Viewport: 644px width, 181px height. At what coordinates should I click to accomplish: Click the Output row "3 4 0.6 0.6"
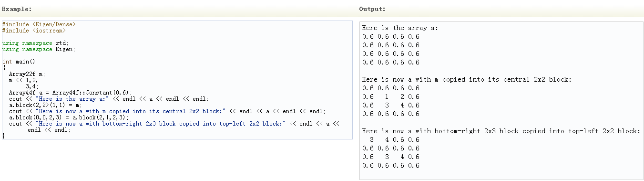coord(394,139)
